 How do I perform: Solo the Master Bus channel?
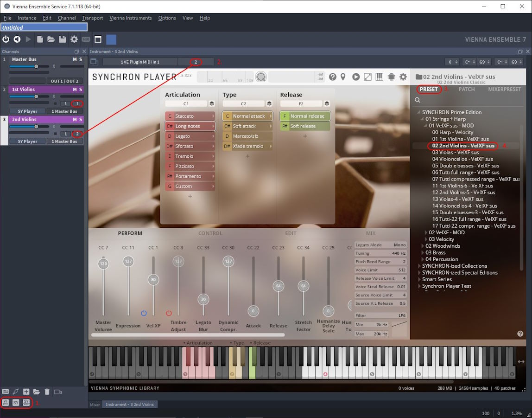pyautogui.click(x=81, y=59)
